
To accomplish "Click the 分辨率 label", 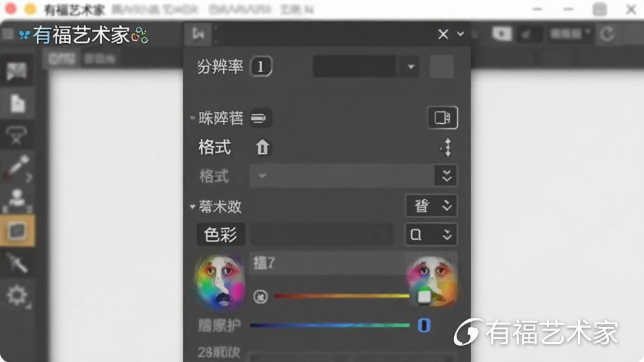I will (220, 67).
